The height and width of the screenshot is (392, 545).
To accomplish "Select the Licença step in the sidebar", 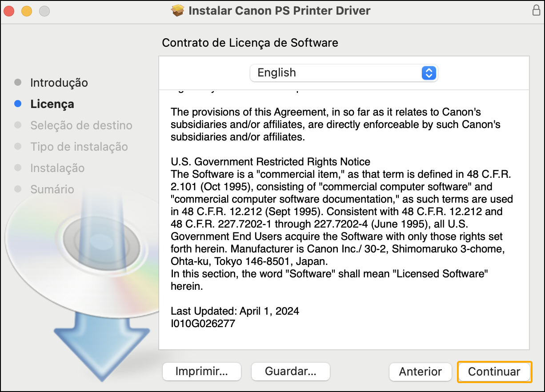I will [x=52, y=104].
